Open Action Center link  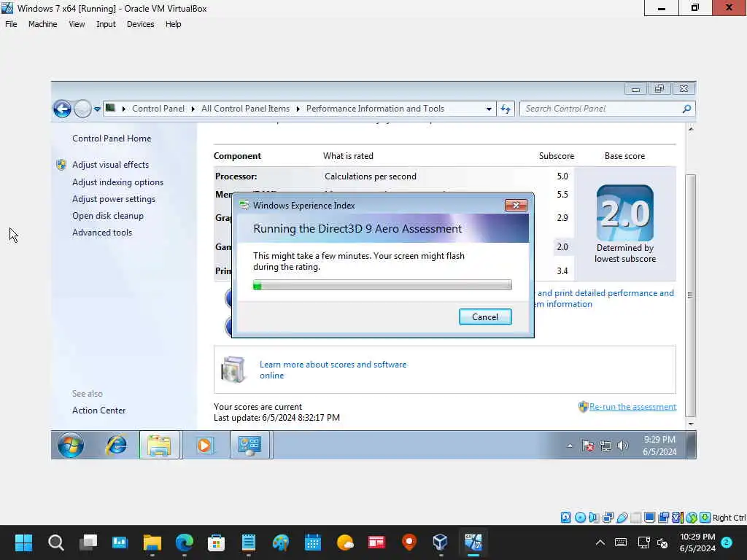point(98,411)
